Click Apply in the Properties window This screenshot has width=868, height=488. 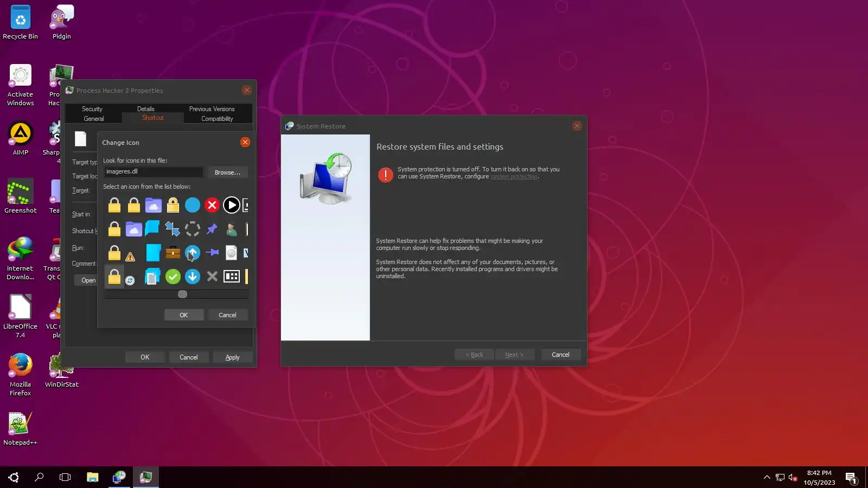coord(232,357)
